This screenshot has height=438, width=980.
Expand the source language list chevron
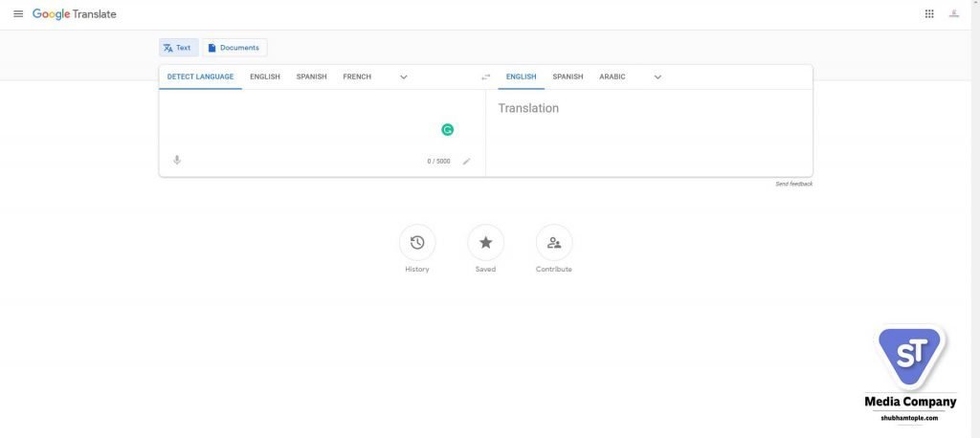tap(404, 77)
